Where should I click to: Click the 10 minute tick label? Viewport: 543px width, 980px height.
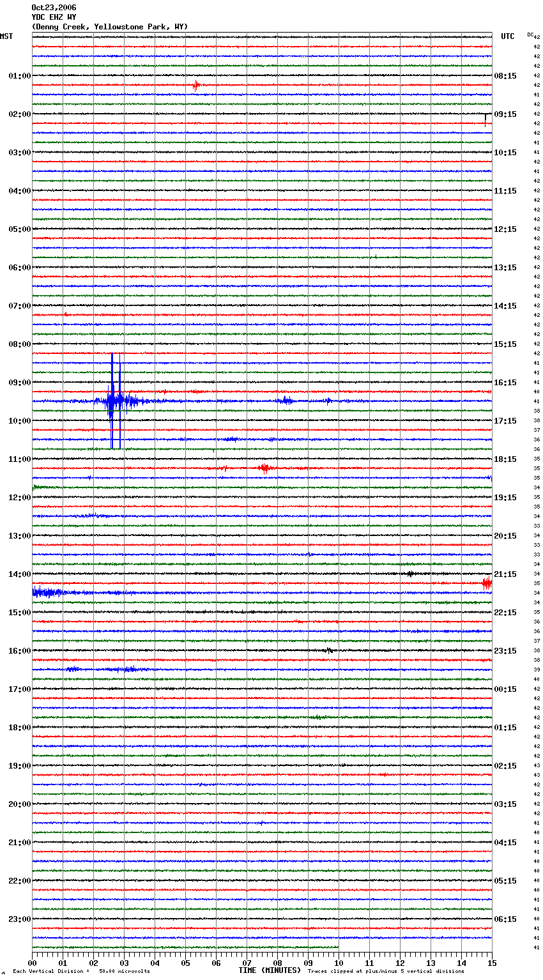339,963
